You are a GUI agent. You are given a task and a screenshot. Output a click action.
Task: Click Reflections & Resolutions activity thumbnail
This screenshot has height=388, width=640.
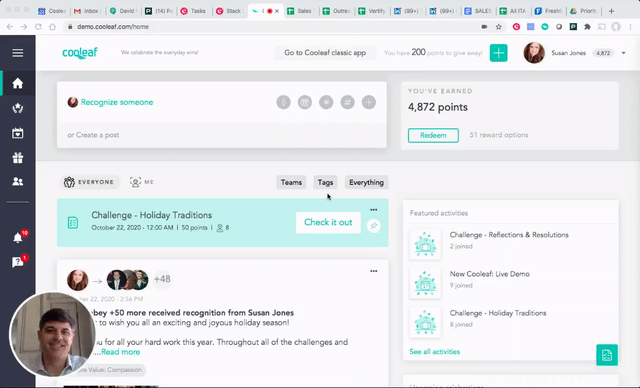click(x=425, y=244)
